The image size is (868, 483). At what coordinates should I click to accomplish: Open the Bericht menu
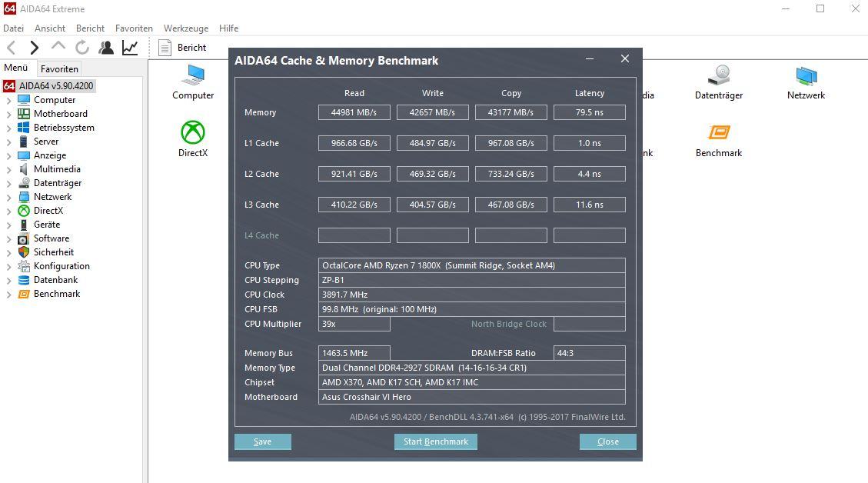click(90, 28)
